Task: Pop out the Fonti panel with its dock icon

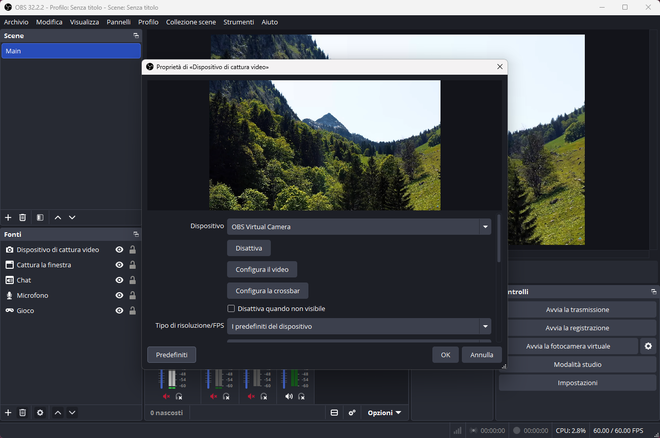Action: 136,234
